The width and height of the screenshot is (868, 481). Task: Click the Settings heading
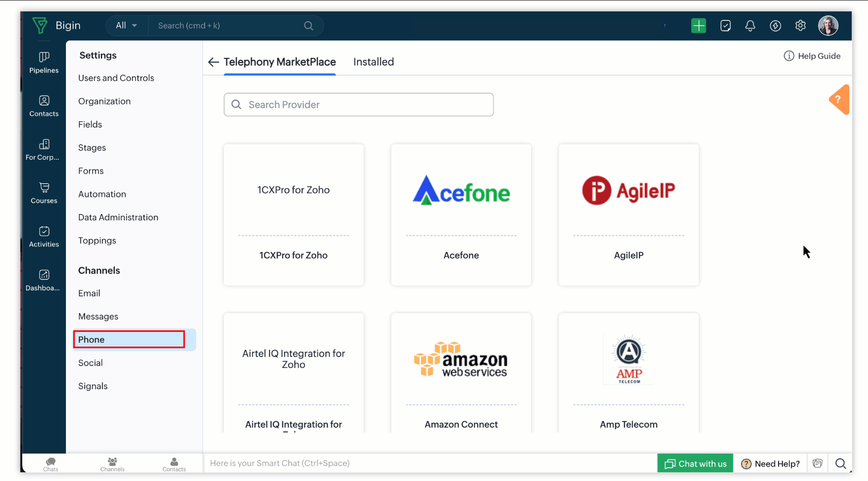click(98, 55)
